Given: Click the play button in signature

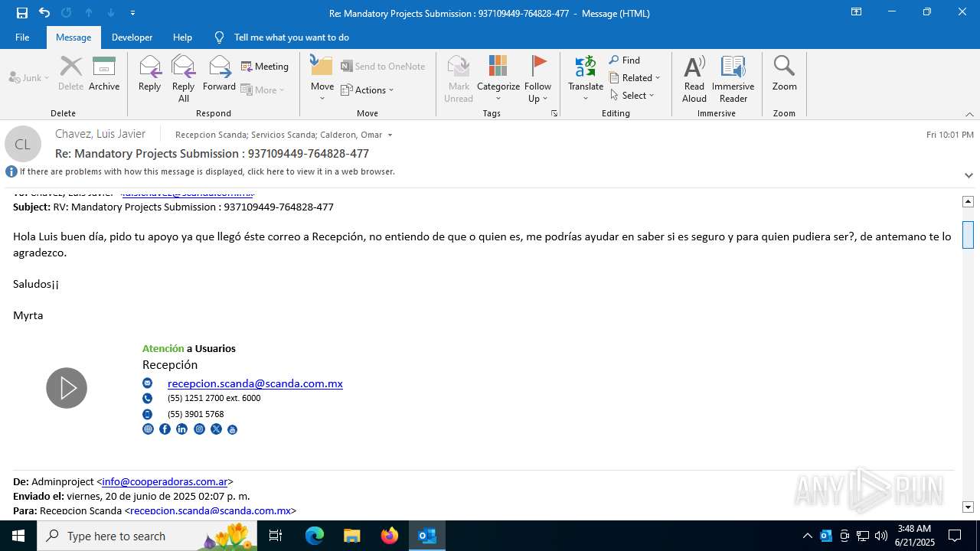Looking at the screenshot, I should click(x=67, y=388).
